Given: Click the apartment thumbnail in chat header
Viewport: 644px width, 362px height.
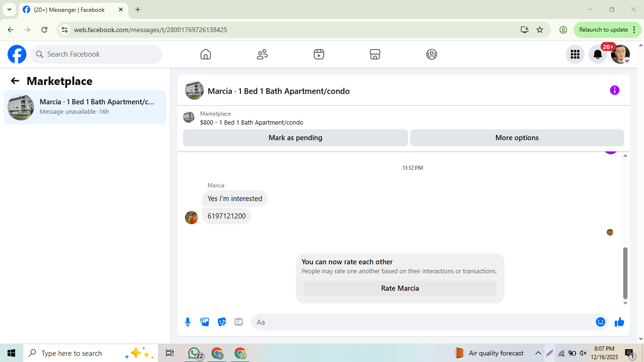Looking at the screenshot, I should pos(194,90).
